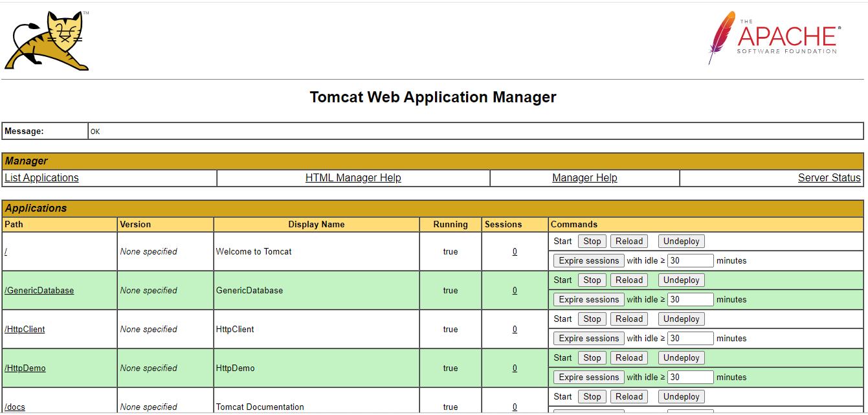
Task: Open the /GenericDatabase application link
Action: pyautogui.click(x=39, y=291)
